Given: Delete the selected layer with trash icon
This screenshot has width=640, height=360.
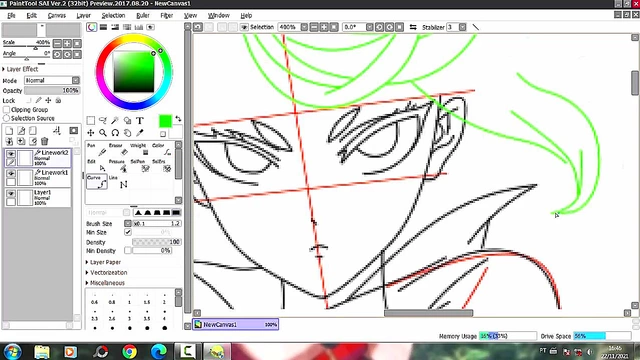Looking at the screenshot, I should coord(44,141).
